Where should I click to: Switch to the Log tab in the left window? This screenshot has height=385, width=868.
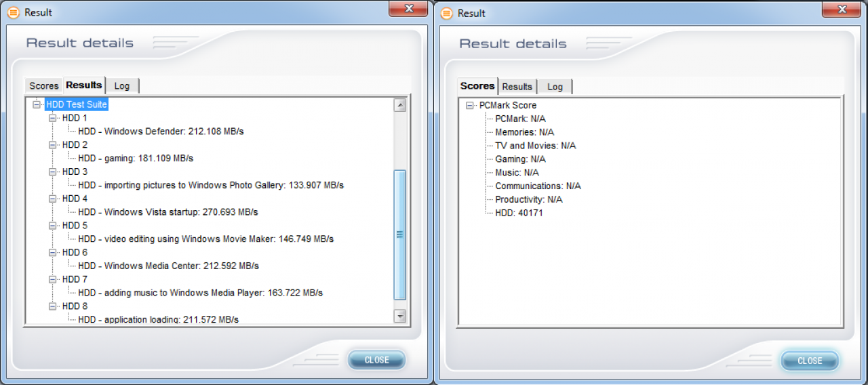coord(122,86)
